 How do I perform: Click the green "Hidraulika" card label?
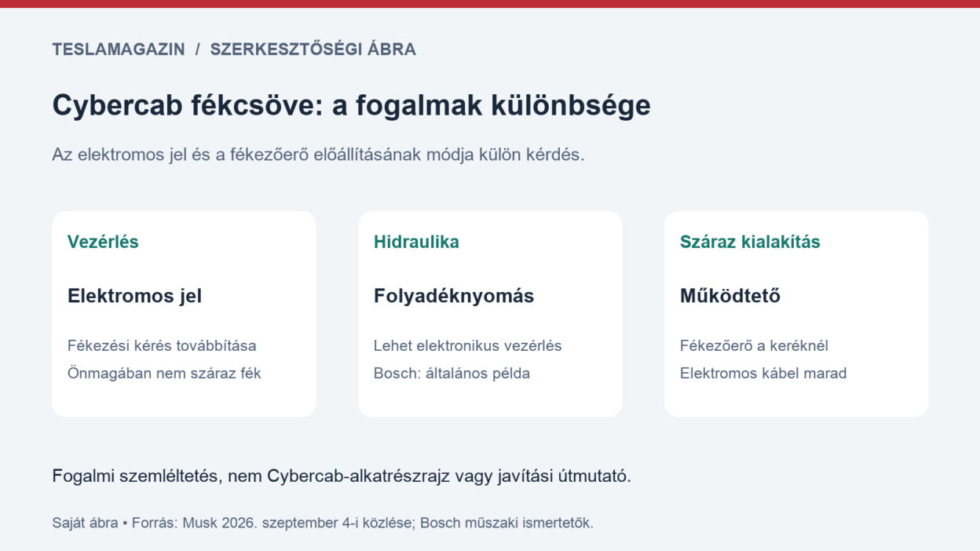(416, 242)
